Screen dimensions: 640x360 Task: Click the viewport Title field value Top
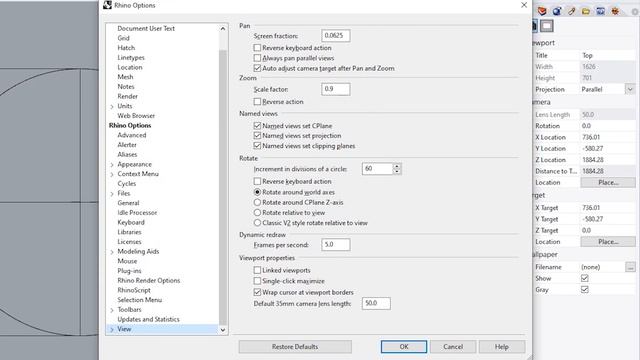click(x=608, y=56)
